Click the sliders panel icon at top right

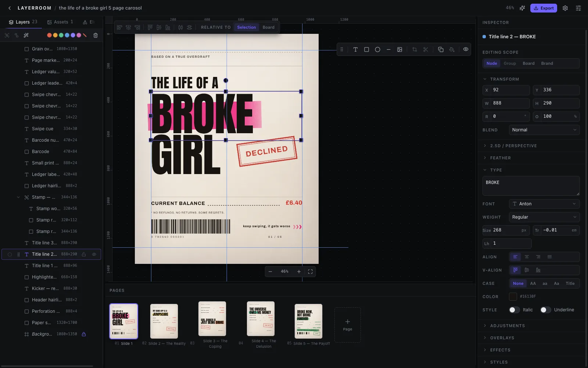click(578, 8)
